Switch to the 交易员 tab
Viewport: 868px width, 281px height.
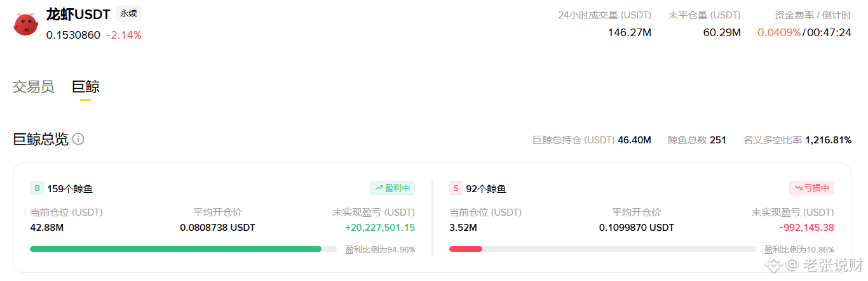pos(33,87)
